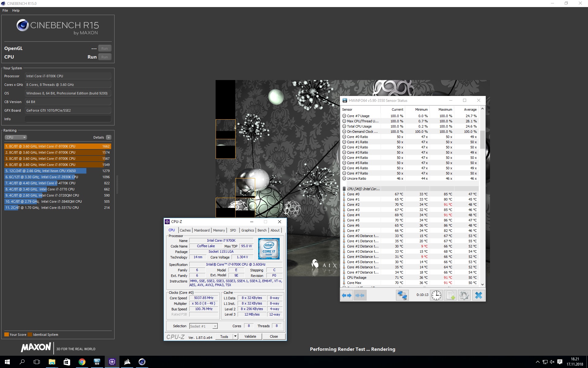Click Intel Core i7 logo in CPU-Z
This screenshot has height=368, width=588.
pyautogui.click(x=269, y=249)
